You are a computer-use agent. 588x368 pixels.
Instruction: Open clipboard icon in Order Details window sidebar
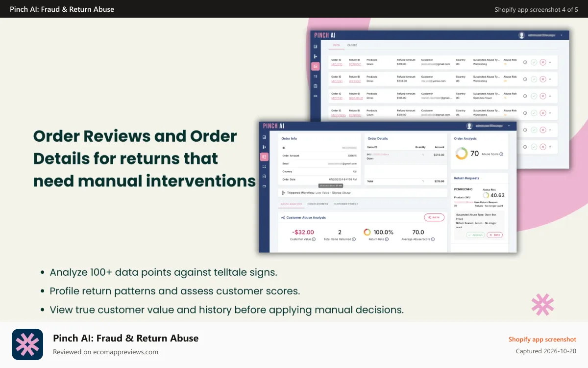click(x=264, y=176)
